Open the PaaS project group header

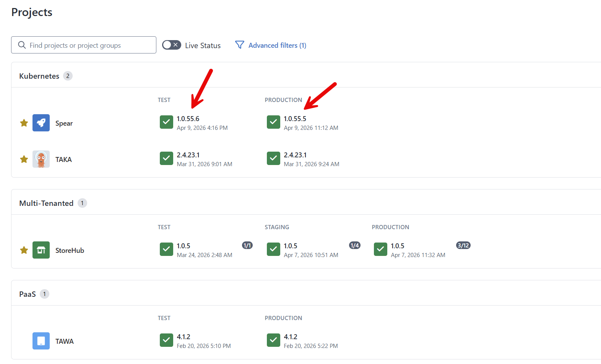coord(28,294)
